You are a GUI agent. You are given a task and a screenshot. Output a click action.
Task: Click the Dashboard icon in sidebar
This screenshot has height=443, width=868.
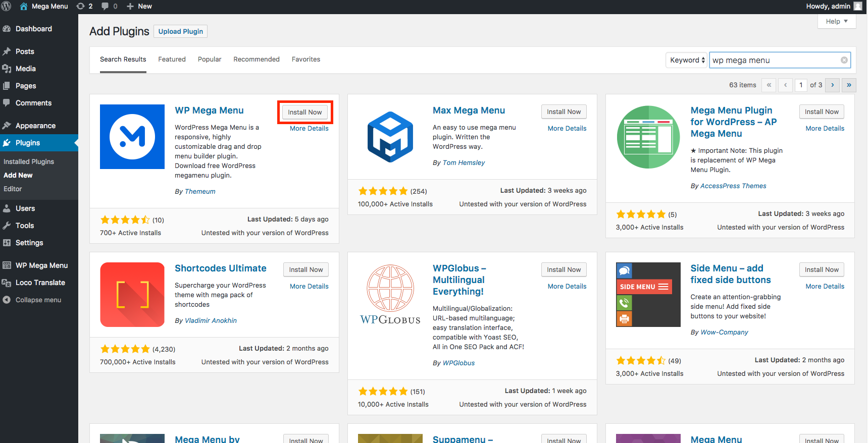click(x=7, y=29)
